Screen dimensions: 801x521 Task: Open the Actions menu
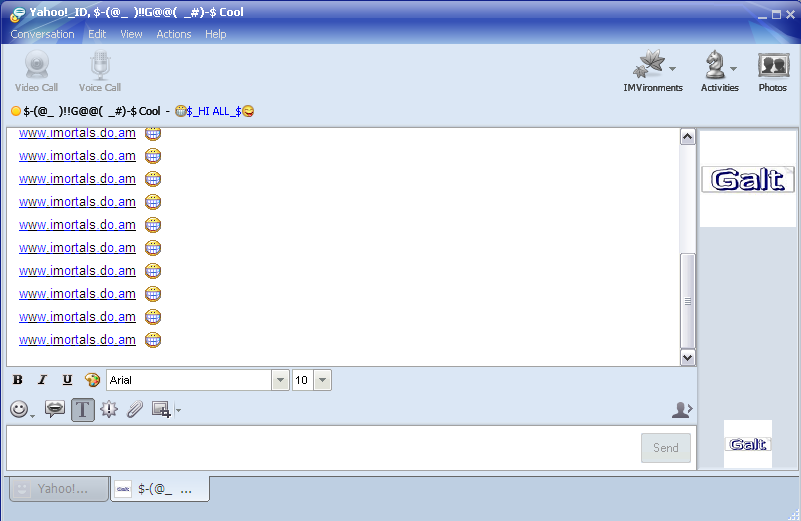click(x=174, y=34)
